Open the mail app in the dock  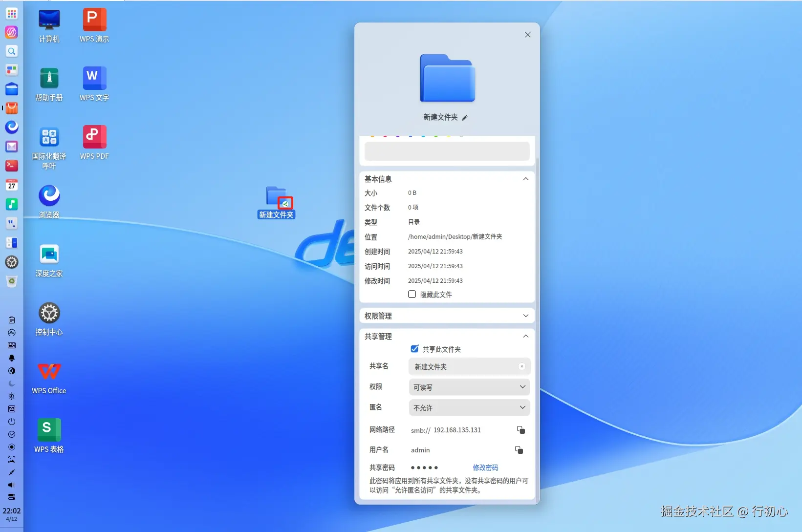pos(12,147)
